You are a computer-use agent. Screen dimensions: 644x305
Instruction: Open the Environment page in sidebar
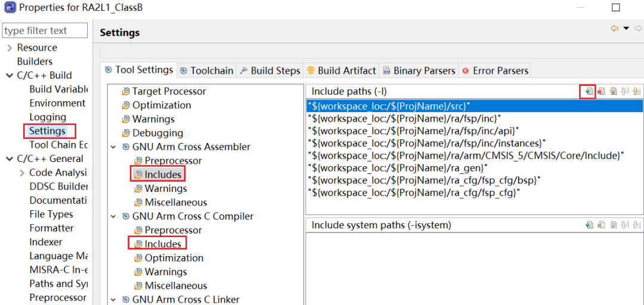point(57,103)
